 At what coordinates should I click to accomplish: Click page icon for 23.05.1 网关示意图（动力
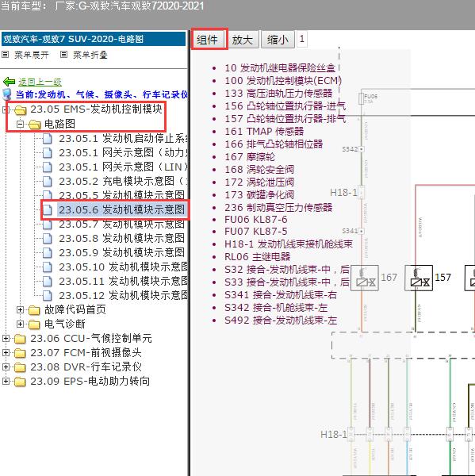pyautogui.click(x=48, y=152)
